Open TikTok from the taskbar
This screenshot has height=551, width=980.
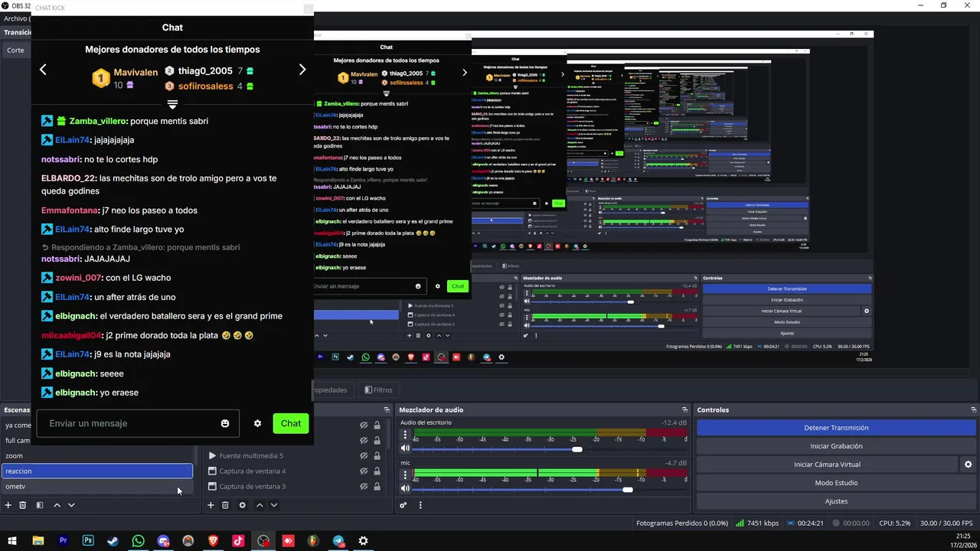(x=238, y=540)
